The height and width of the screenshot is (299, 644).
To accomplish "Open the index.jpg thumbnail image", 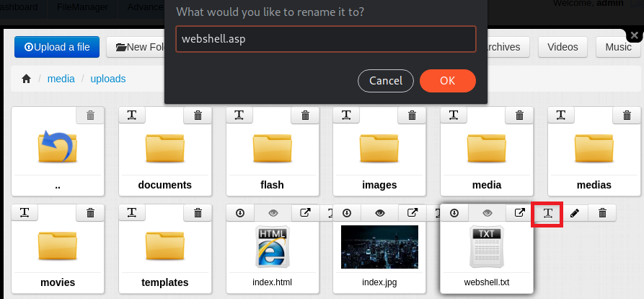I will (x=380, y=247).
